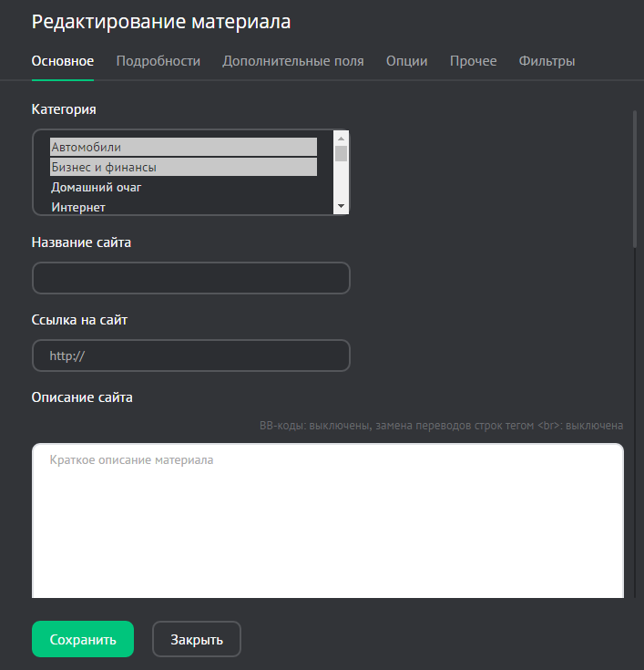Click the category list scrollbar track below the thumb

coord(342,182)
